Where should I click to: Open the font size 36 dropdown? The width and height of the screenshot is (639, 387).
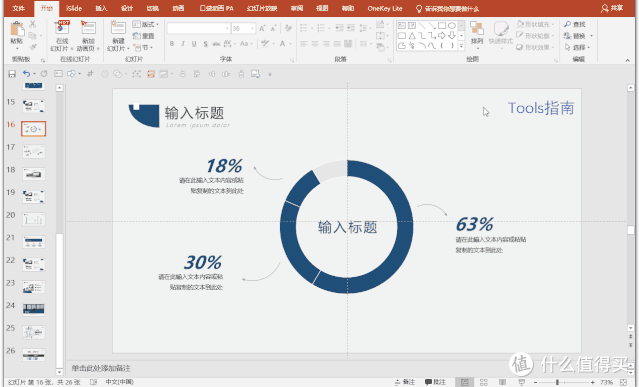253,29
